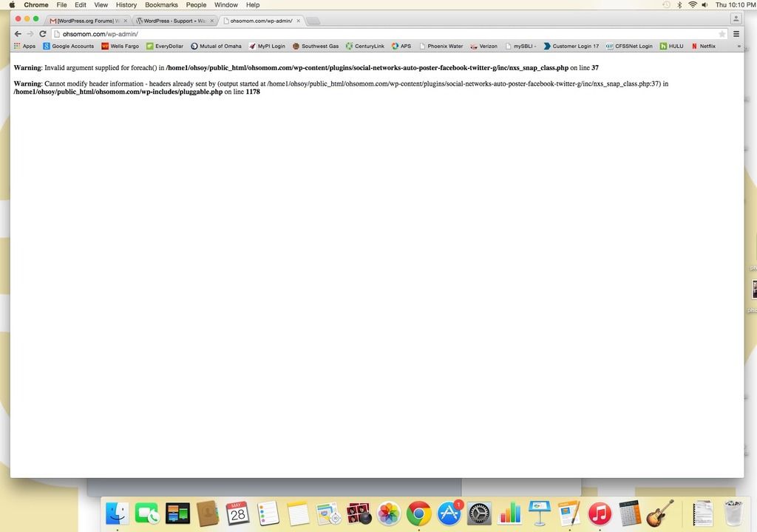Open System Preferences in the dock

tap(480, 514)
